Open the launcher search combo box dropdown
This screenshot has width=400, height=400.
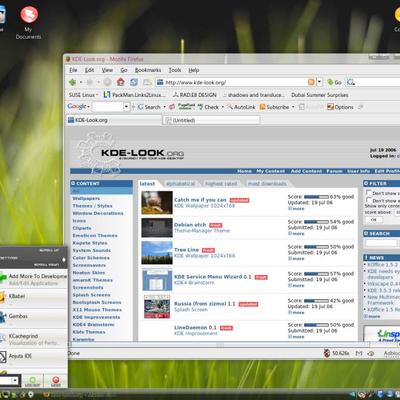coord(15,380)
